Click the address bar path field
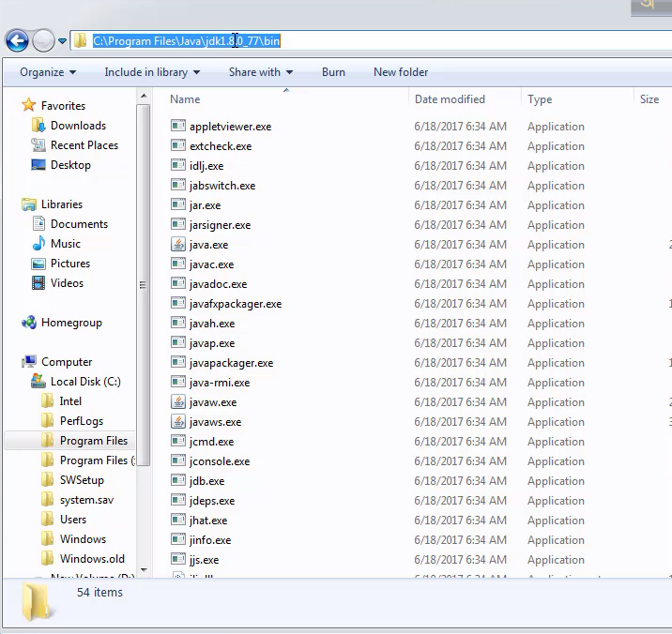 point(371,41)
